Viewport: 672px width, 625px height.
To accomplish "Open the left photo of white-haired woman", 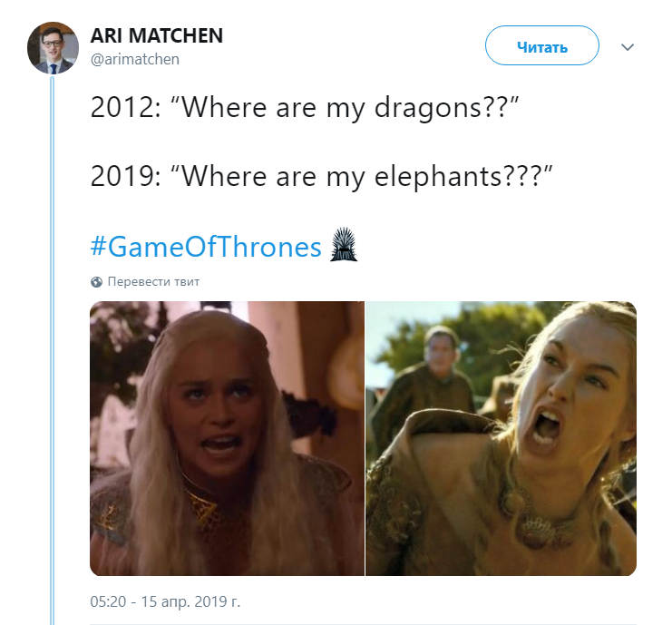I will [x=227, y=438].
